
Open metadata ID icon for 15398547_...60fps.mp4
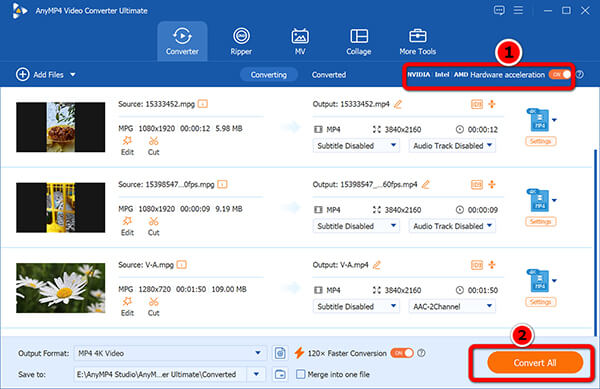(x=476, y=184)
